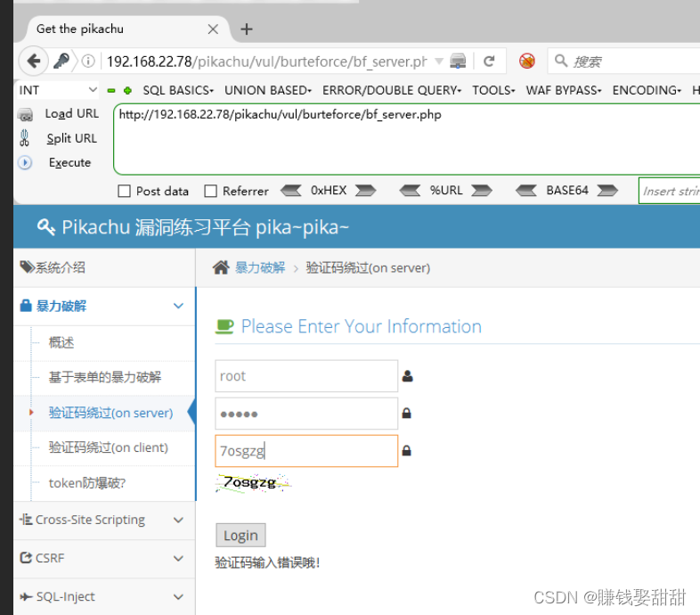Open a new browser tab

(x=247, y=29)
